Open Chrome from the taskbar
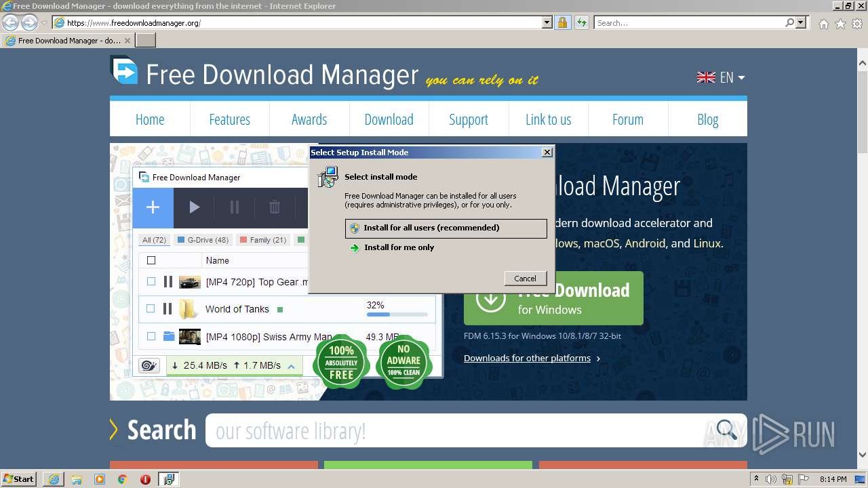Screen dimensions: 868x488 click(x=122, y=479)
